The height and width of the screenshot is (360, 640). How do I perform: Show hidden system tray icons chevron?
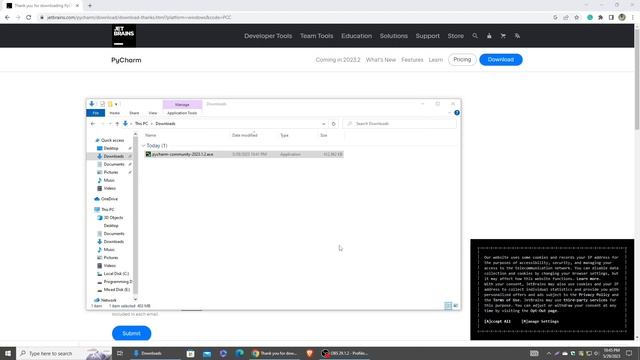(x=549, y=353)
